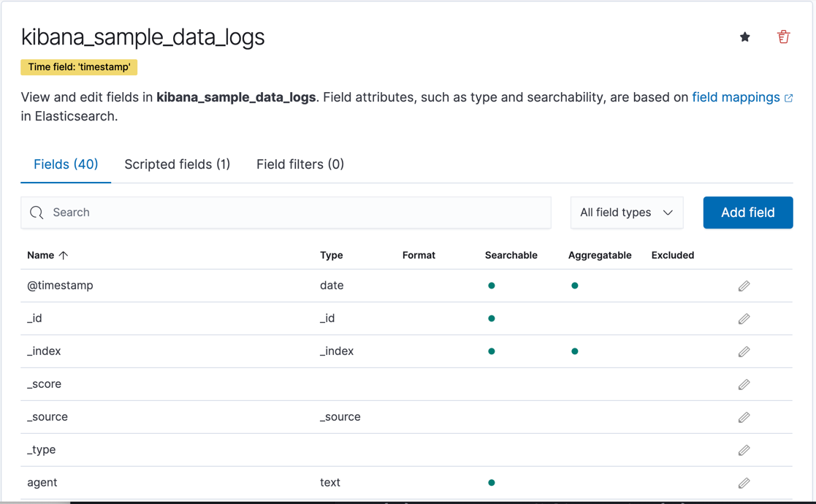The height and width of the screenshot is (504, 816).
Task: Set index pattern as default with star icon
Action: coord(744,37)
